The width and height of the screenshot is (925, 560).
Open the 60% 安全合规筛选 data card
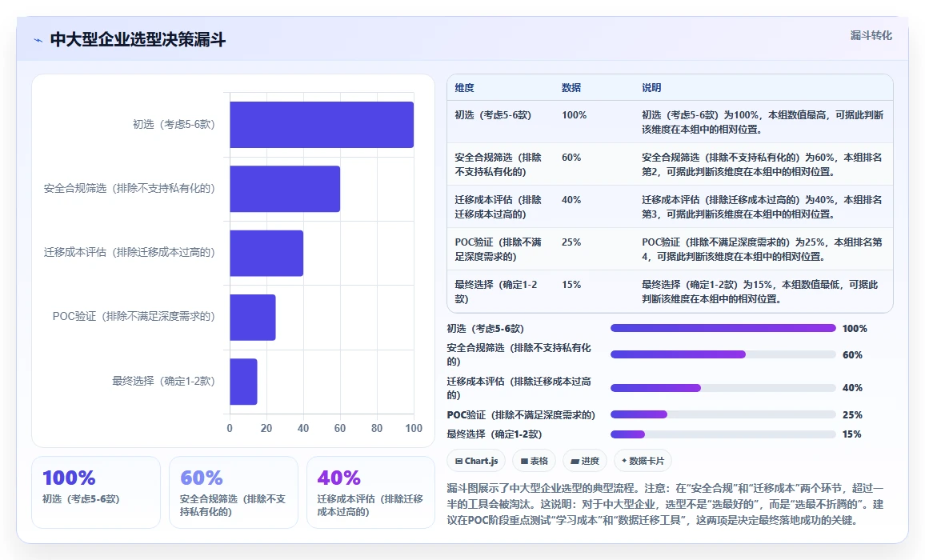pos(234,492)
